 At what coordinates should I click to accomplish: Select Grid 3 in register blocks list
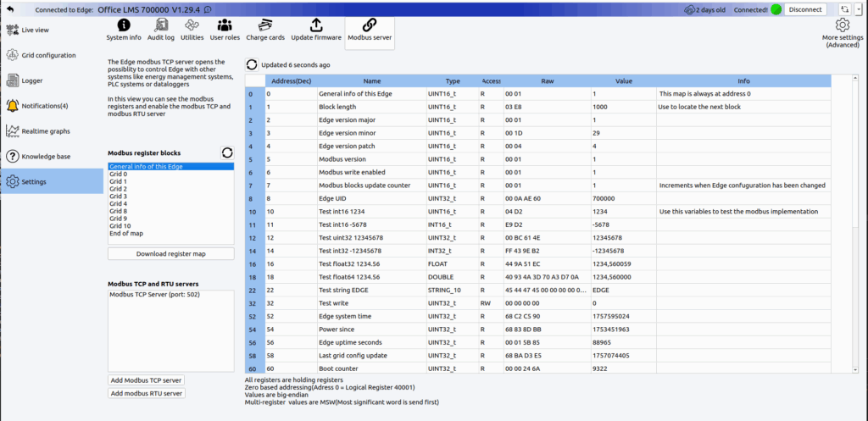pyautogui.click(x=171, y=196)
